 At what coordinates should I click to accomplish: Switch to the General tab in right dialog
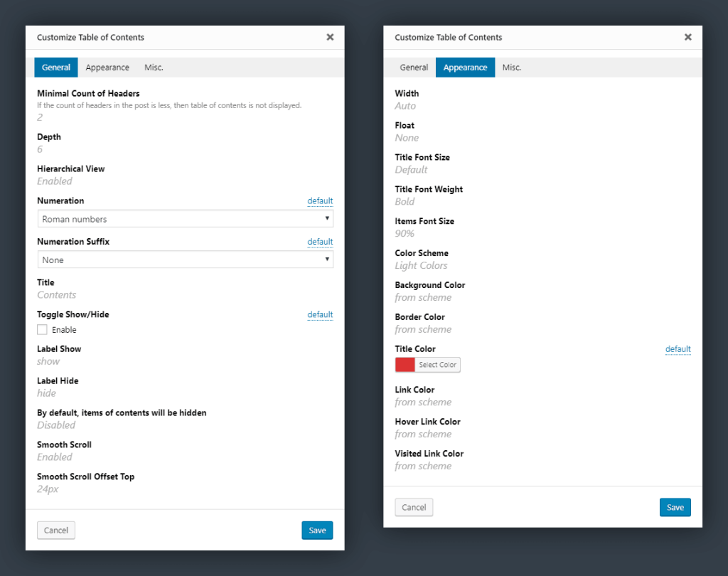pyautogui.click(x=415, y=68)
